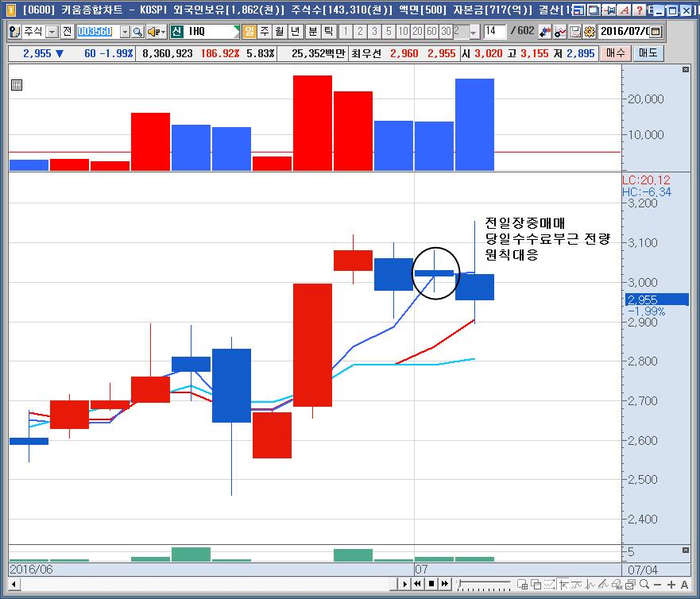Click the save chart template icon
The image size is (700, 599).
(575, 32)
